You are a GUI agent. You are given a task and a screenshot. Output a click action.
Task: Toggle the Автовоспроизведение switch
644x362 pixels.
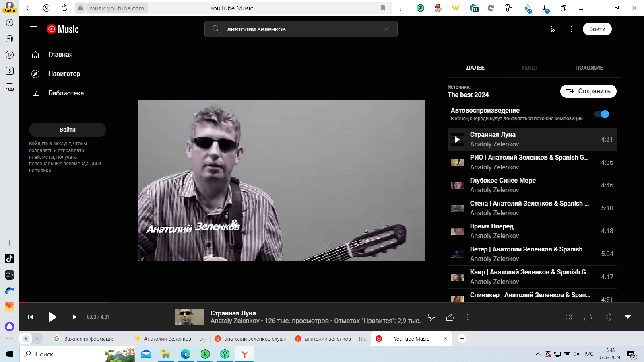pos(602,114)
